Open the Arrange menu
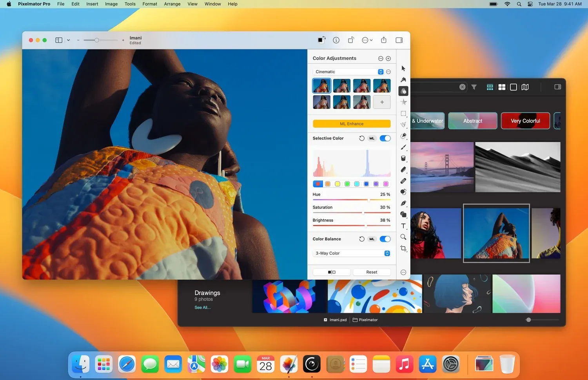 (x=172, y=4)
